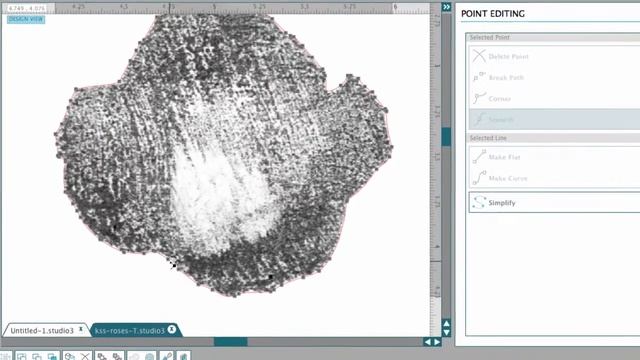Click the rightmost icon in bottom toolbar
Screen dimensions: 640x360
(183, 356)
